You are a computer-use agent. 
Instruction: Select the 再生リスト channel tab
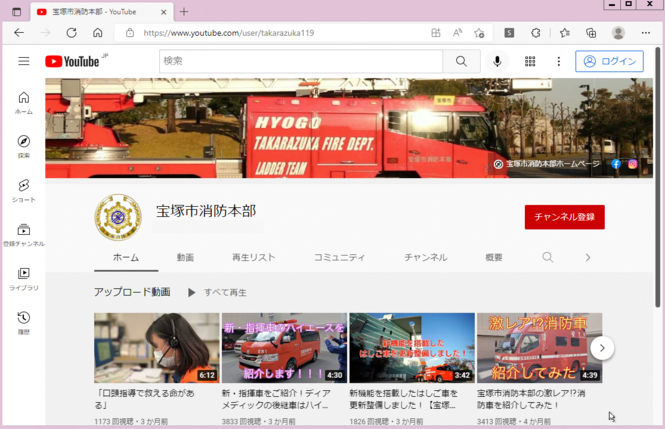tap(254, 257)
